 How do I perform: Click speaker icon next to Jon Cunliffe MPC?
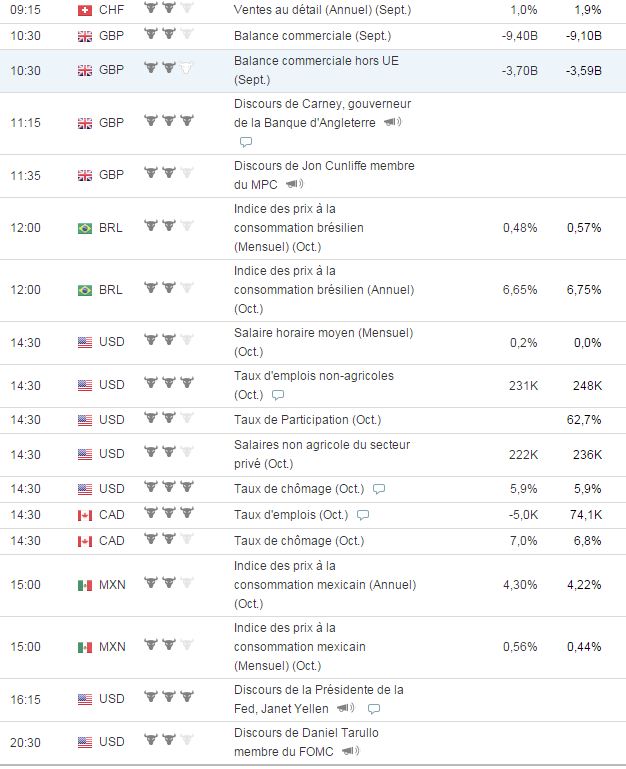coord(294,184)
